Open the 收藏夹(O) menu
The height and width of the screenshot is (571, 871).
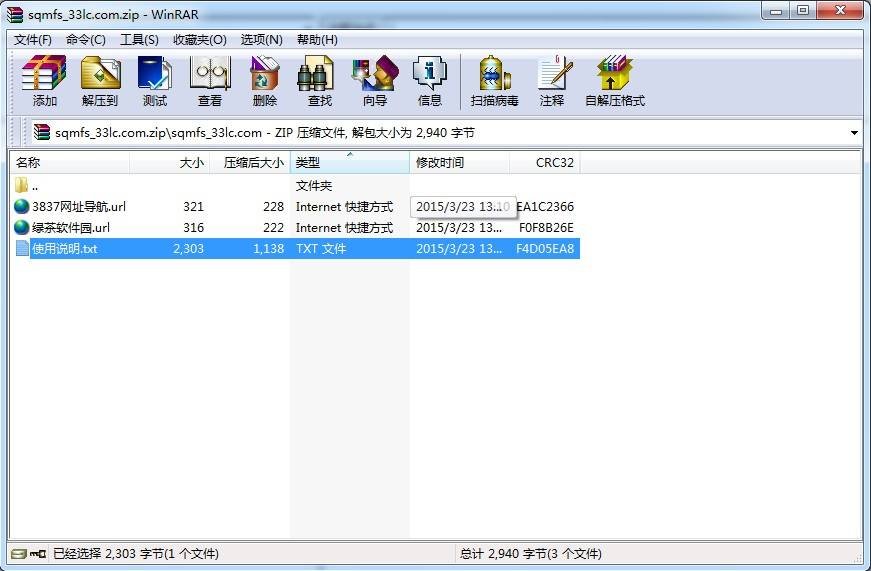point(199,39)
